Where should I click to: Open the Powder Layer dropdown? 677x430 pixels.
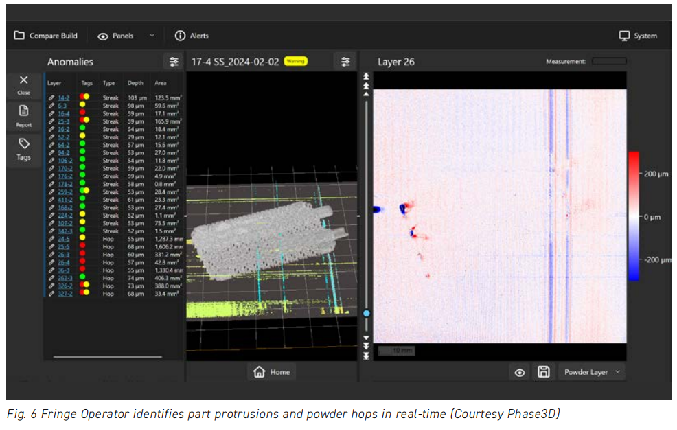point(591,372)
